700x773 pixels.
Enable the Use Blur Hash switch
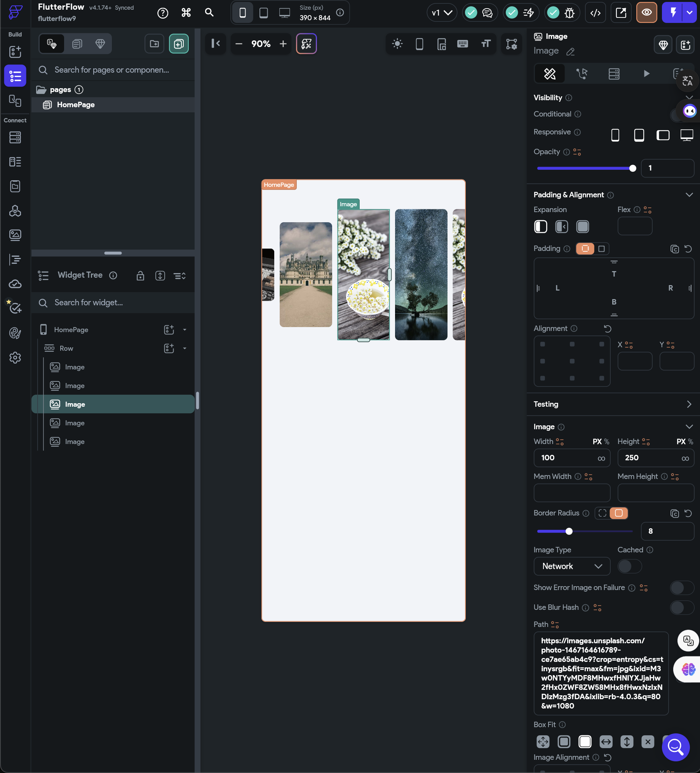click(682, 608)
